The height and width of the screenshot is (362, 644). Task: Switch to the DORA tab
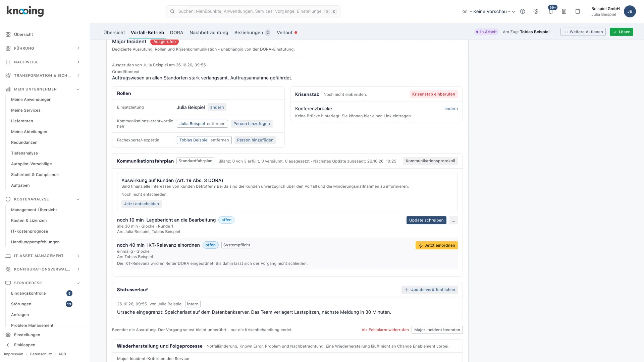tap(176, 33)
